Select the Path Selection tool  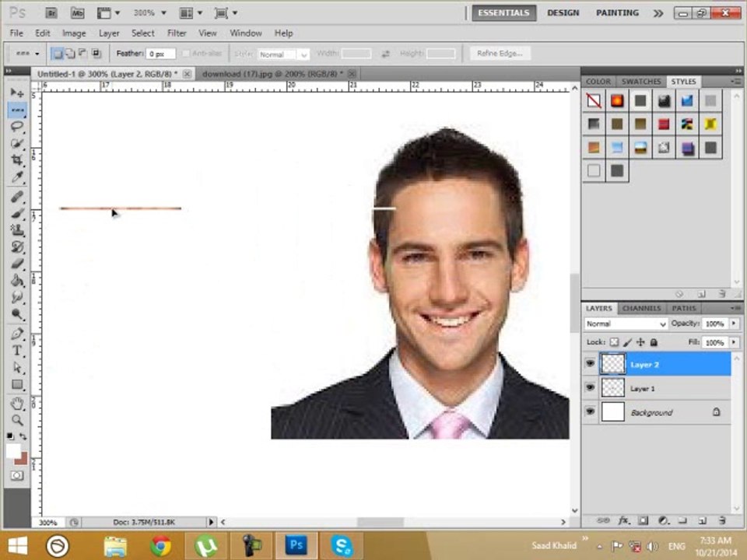click(x=17, y=368)
